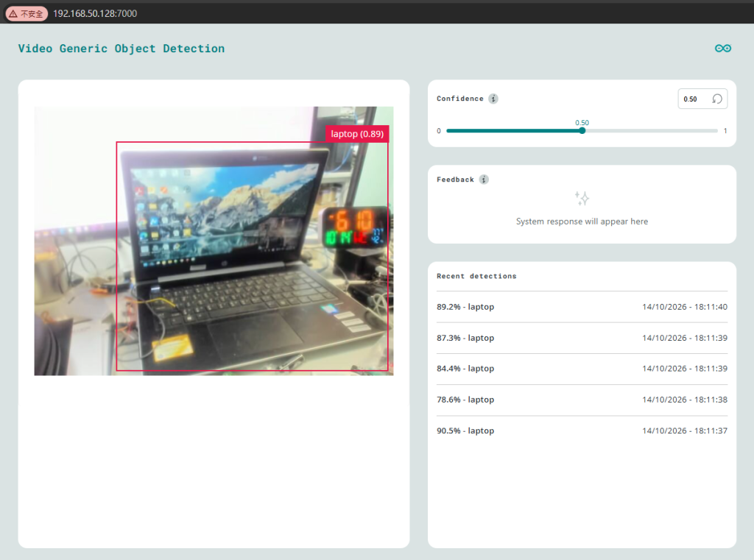Click the "laptop (0.89)" detection label
The height and width of the screenshot is (560, 754).
coord(357,134)
